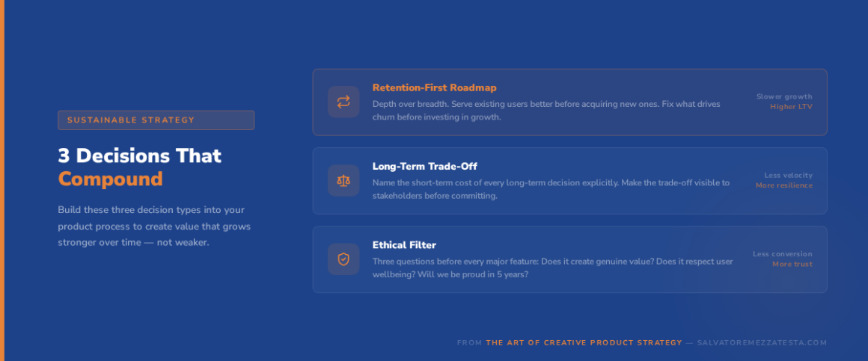Screen dimensions: 868x361
Task: Click the orange Compound heading word
Action: click(x=110, y=179)
